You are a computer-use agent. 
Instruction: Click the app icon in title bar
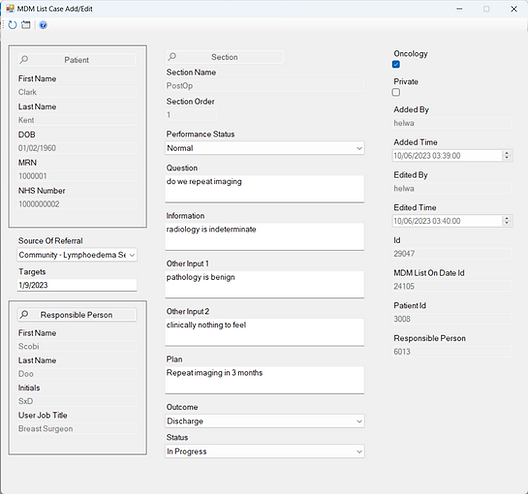[10, 9]
